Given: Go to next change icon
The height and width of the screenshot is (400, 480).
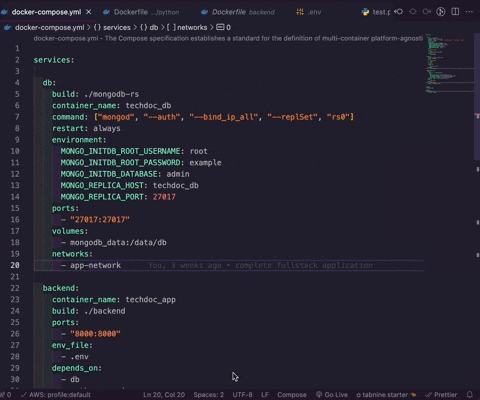Looking at the screenshot, I should point(427,12).
